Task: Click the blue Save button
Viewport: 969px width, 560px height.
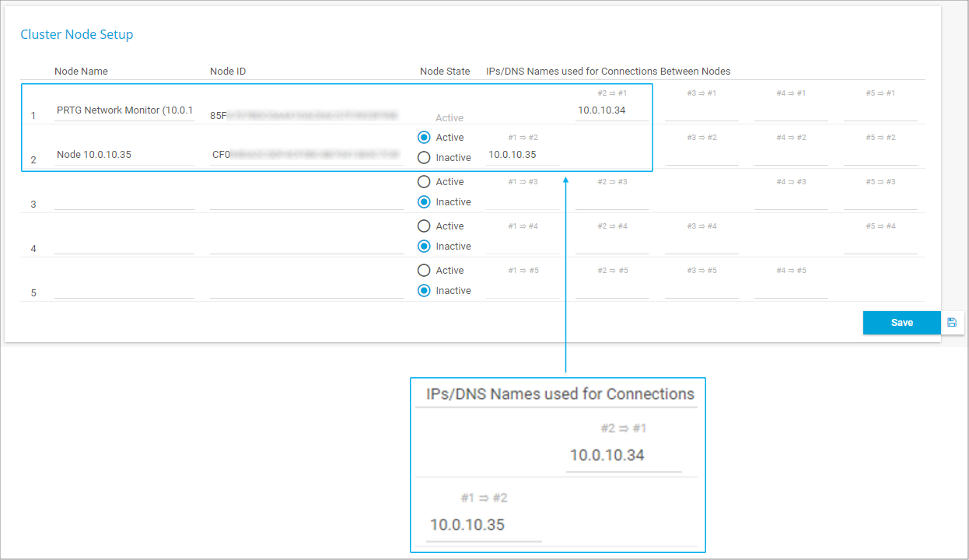Action: [x=901, y=322]
